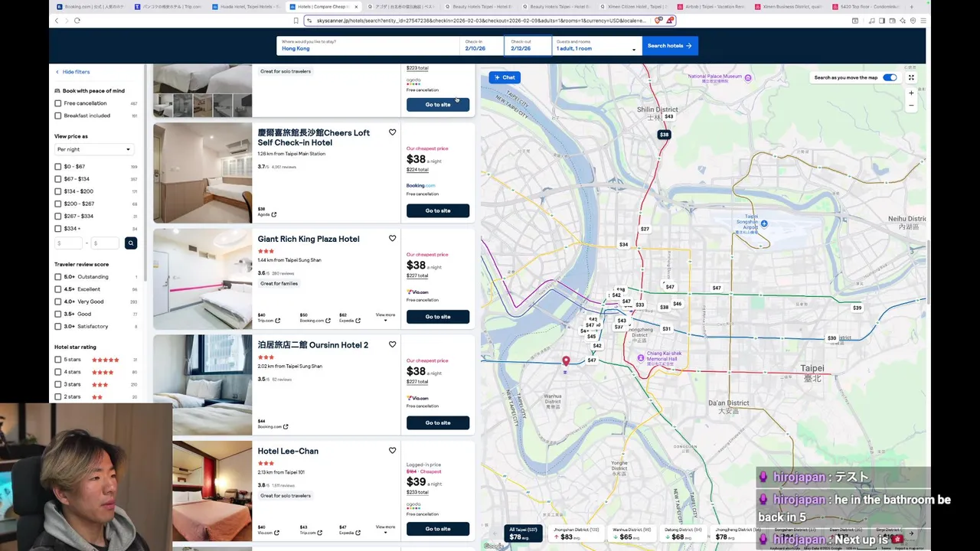Select $0 - $67 price filter
The width and height of the screenshot is (980, 551).
[58, 166]
